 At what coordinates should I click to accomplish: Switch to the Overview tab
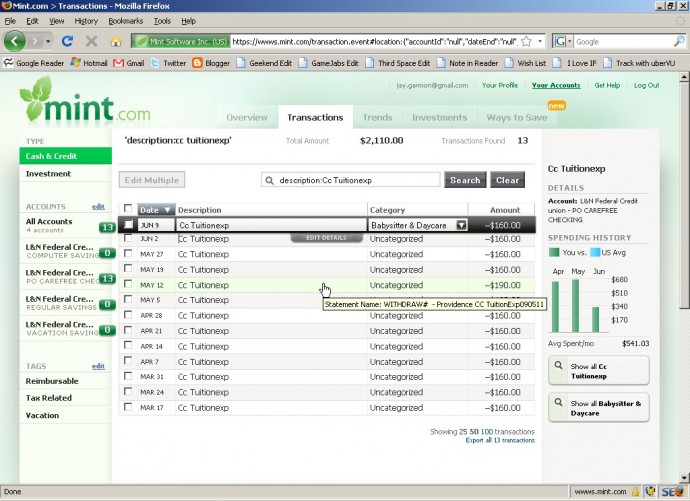[247, 117]
